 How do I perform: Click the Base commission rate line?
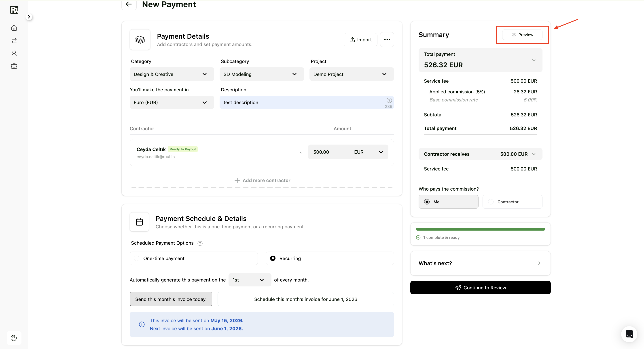[x=483, y=100]
